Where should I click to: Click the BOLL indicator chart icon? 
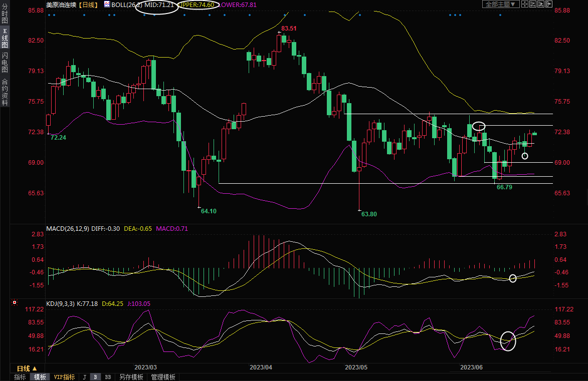pos(107,5)
